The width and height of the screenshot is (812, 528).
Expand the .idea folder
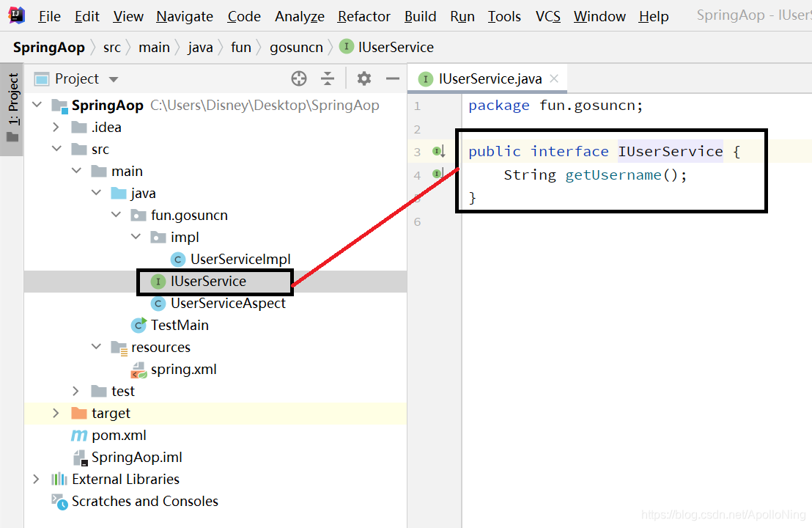(x=56, y=127)
